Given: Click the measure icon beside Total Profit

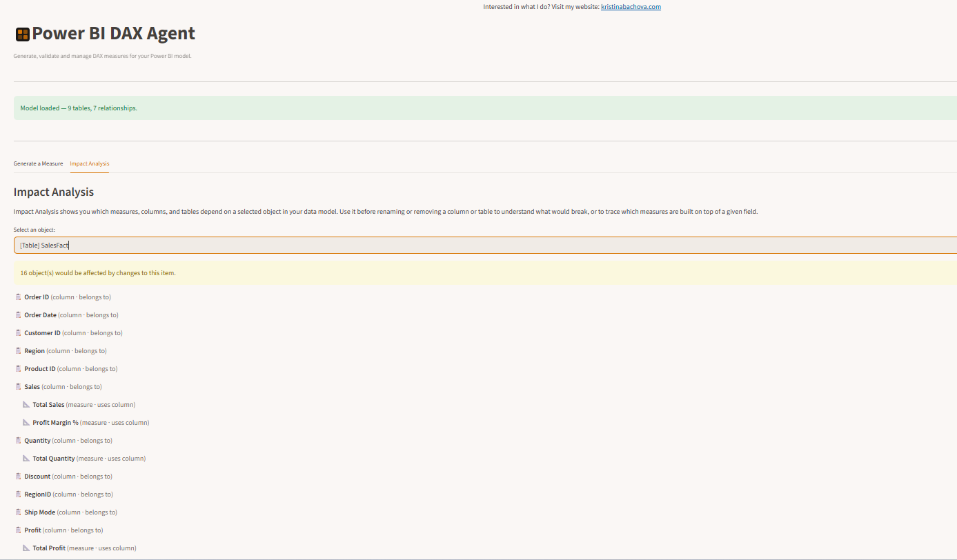Looking at the screenshot, I should coord(26,548).
